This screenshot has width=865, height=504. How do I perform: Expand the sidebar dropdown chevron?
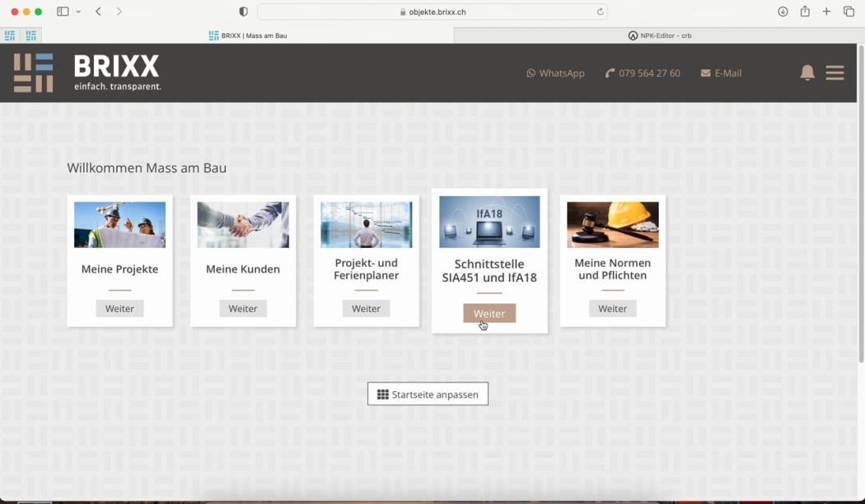78,12
